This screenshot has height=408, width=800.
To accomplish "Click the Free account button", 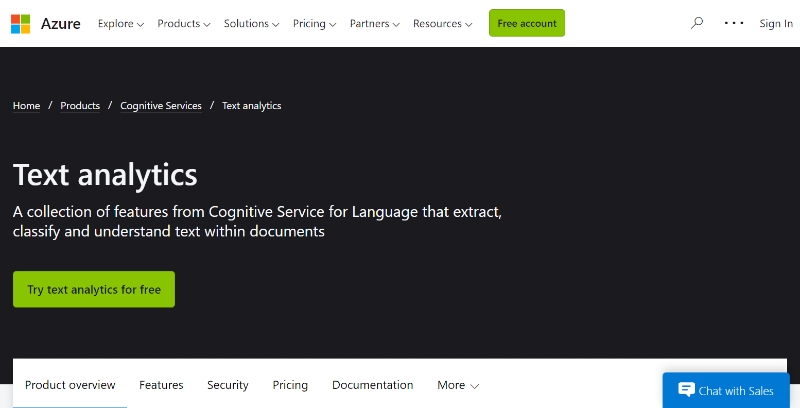I will pos(527,23).
